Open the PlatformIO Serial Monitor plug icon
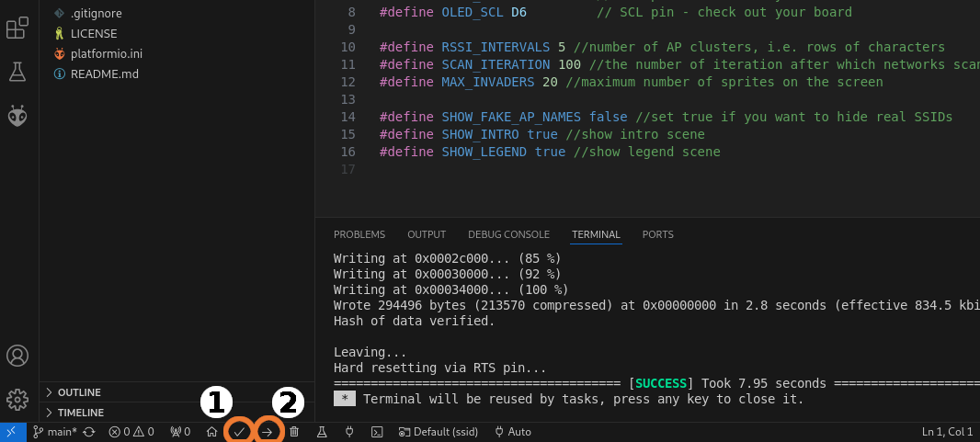 click(x=349, y=431)
